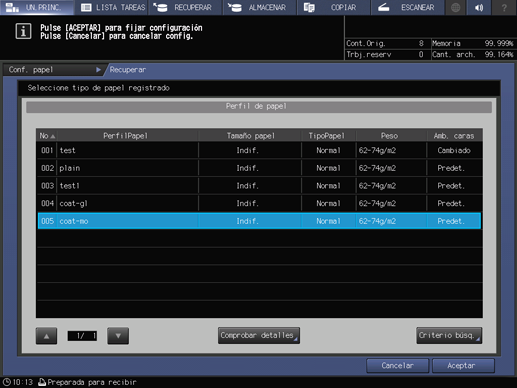Open the RECUPERAR tab
517x388 pixels.
pos(185,7)
